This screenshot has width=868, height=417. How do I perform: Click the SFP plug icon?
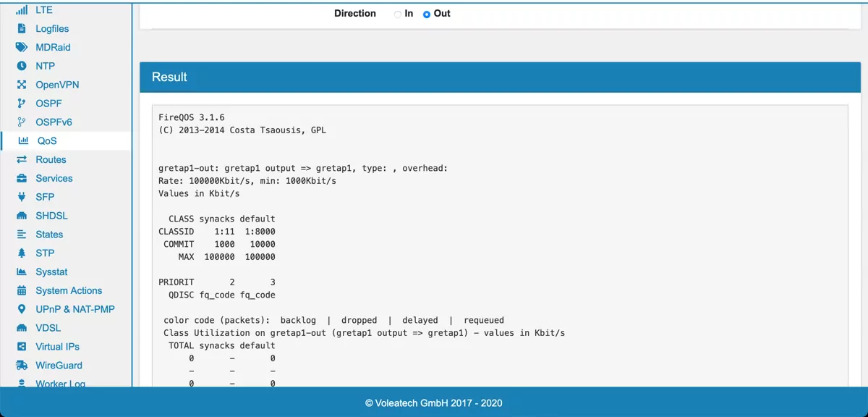point(22,197)
